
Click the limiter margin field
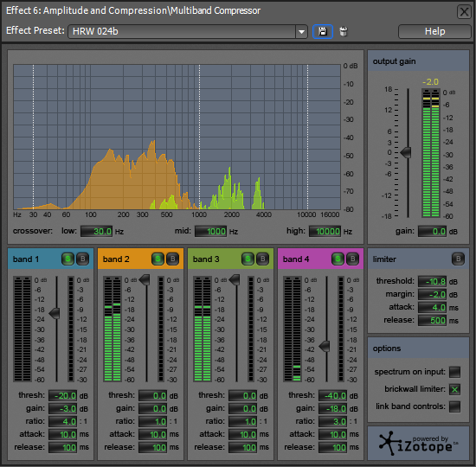(432, 294)
